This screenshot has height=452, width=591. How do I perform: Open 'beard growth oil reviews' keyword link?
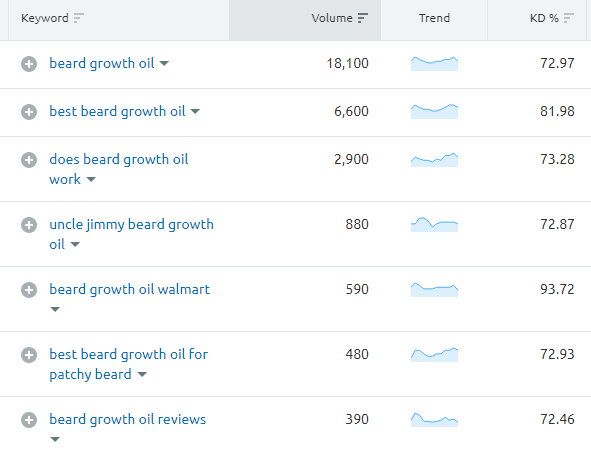click(x=128, y=420)
